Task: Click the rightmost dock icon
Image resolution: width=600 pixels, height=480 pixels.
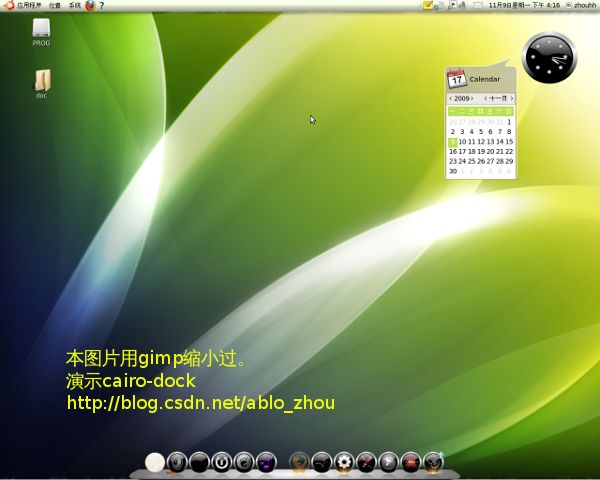Action: tap(433, 462)
